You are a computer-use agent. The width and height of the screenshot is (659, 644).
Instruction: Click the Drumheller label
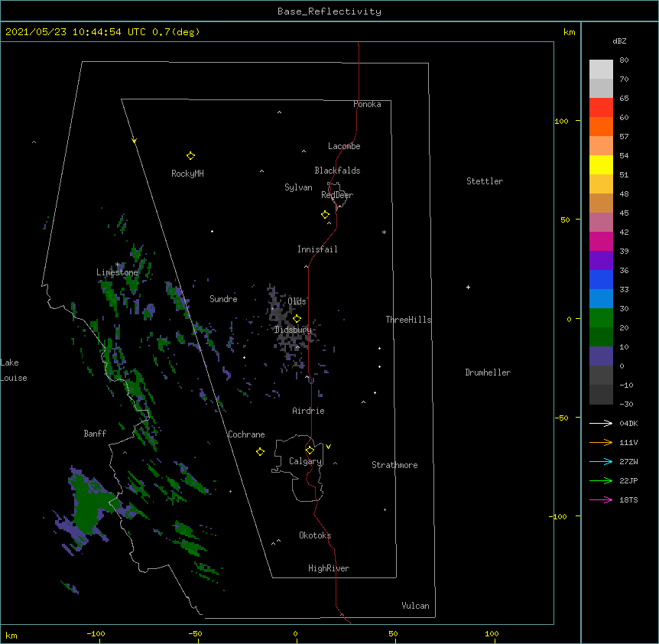[488, 372]
